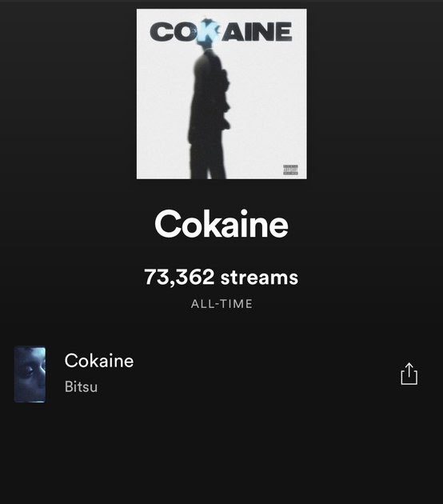Click the 73,362 streams count

(x=221, y=277)
